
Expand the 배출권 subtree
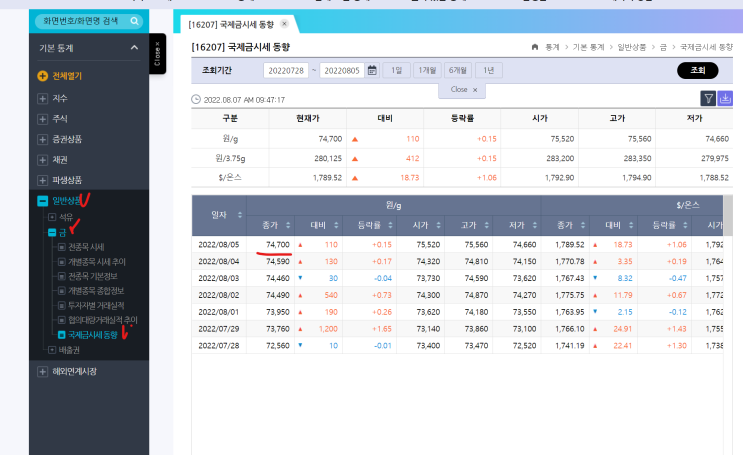[x=52, y=350]
